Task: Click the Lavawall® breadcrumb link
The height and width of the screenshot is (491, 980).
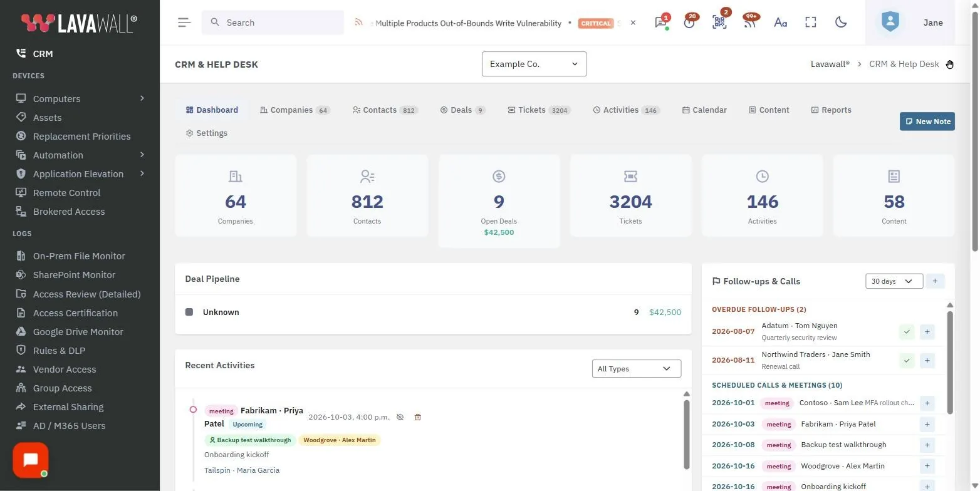Action: click(x=830, y=64)
